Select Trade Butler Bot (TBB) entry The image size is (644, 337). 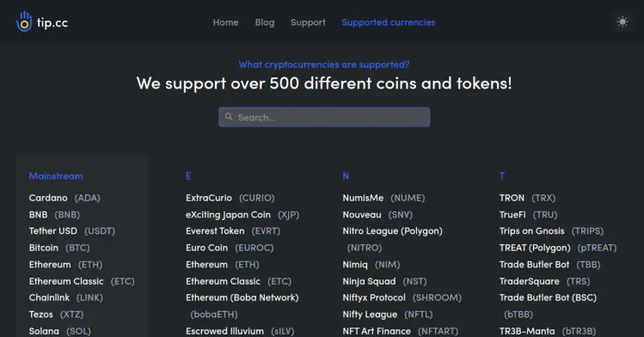[549, 265]
